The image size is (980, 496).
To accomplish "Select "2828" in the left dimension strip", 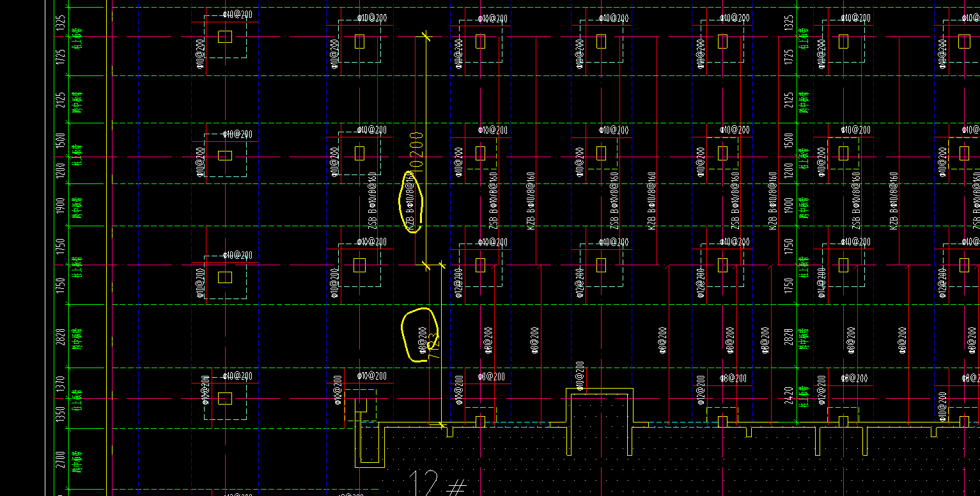I will [x=60, y=337].
